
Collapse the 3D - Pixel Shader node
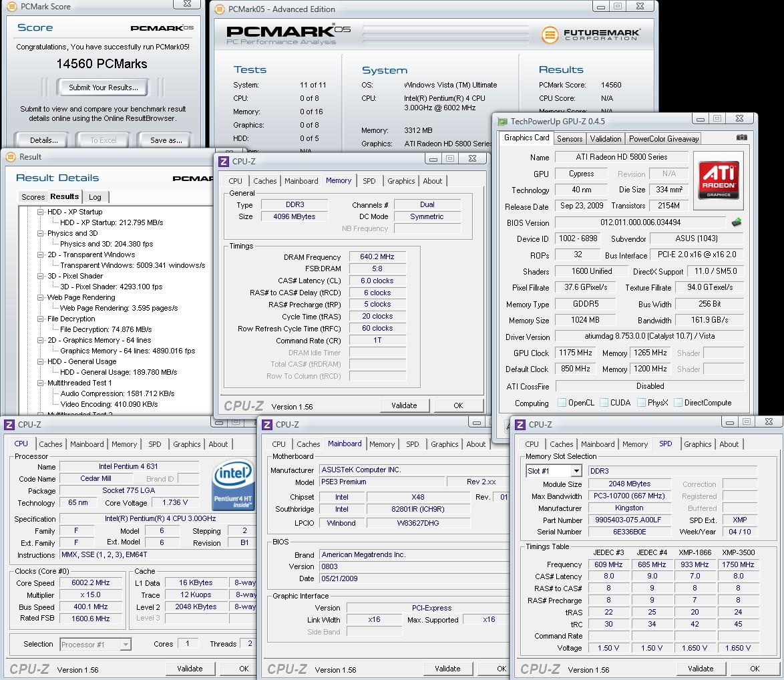(x=41, y=276)
